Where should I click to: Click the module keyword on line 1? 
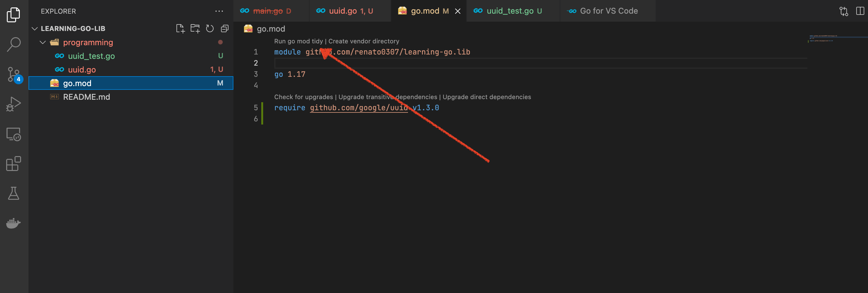tap(287, 52)
